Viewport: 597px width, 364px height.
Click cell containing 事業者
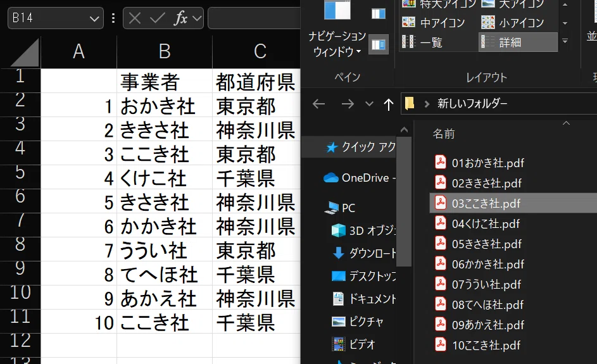[x=165, y=82]
